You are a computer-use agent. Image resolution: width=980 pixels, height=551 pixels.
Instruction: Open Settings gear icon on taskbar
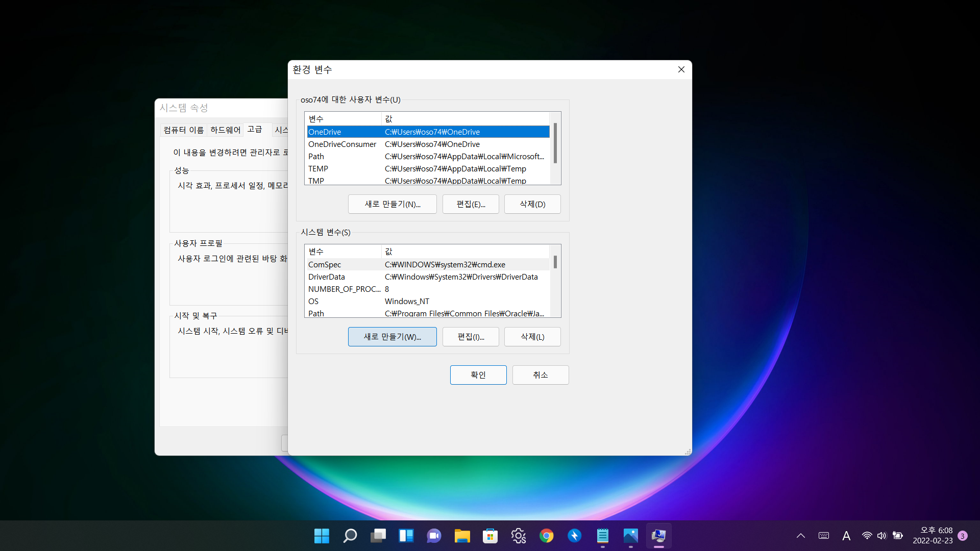point(518,536)
